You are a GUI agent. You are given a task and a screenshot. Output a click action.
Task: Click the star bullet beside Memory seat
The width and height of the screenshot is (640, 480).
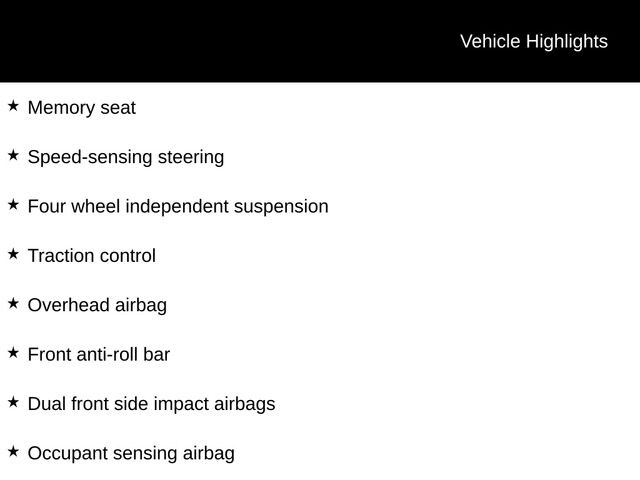click(x=13, y=105)
